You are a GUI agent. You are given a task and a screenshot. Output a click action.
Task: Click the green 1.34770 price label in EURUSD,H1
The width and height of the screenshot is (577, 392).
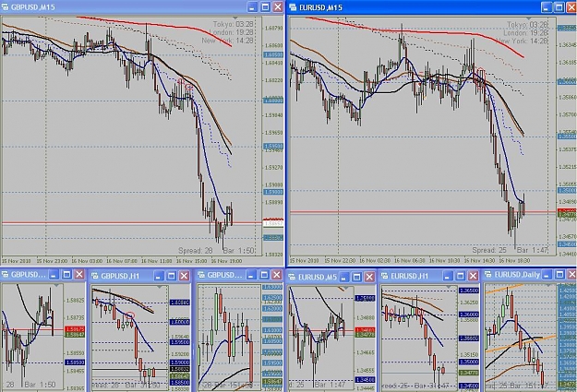pyautogui.click(x=469, y=373)
